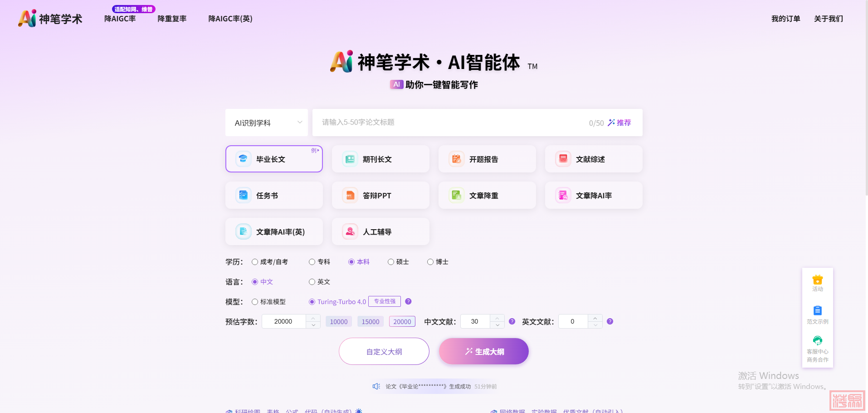The image size is (868, 413).
Task: Open the 降重复率 navigation menu item
Action: coord(172,19)
